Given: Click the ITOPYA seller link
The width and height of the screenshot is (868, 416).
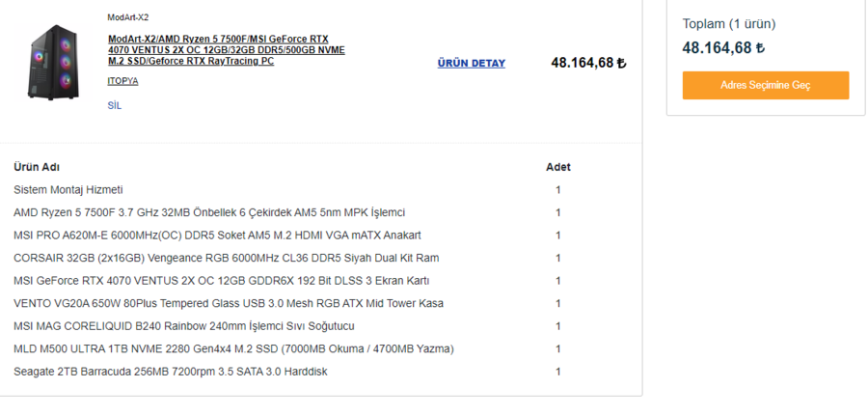Looking at the screenshot, I should click(122, 81).
